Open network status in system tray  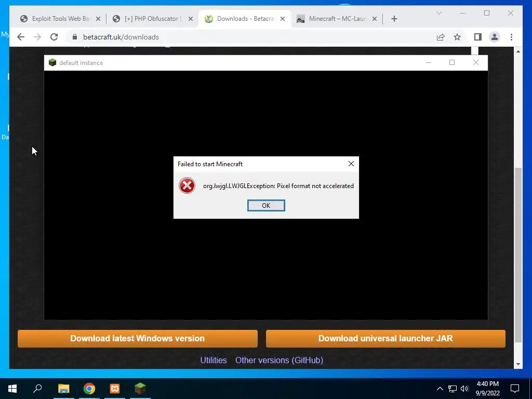453,389
